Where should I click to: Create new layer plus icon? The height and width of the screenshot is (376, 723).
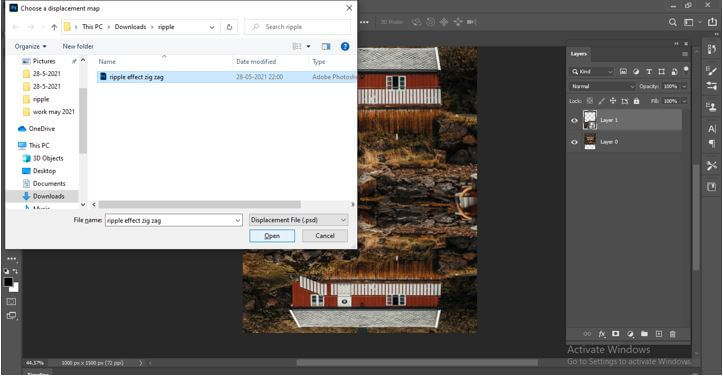pyautogui.click(x=658, y=334)
